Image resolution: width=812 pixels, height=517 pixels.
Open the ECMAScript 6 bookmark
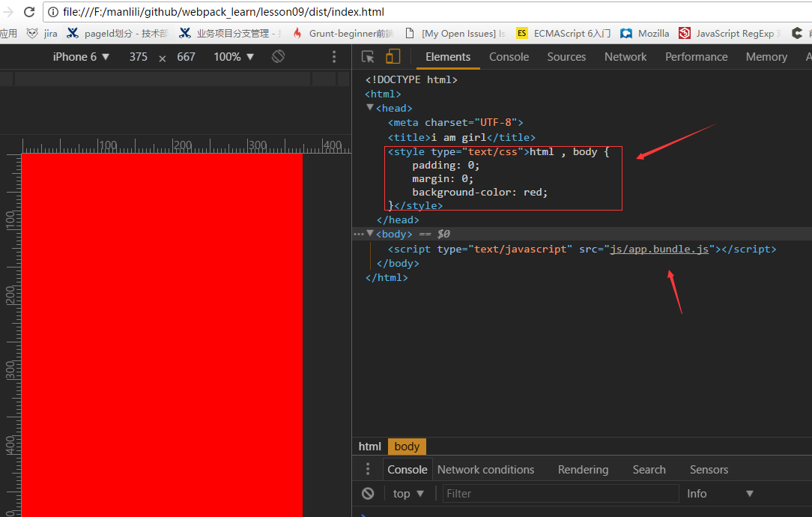coord(563,33)
